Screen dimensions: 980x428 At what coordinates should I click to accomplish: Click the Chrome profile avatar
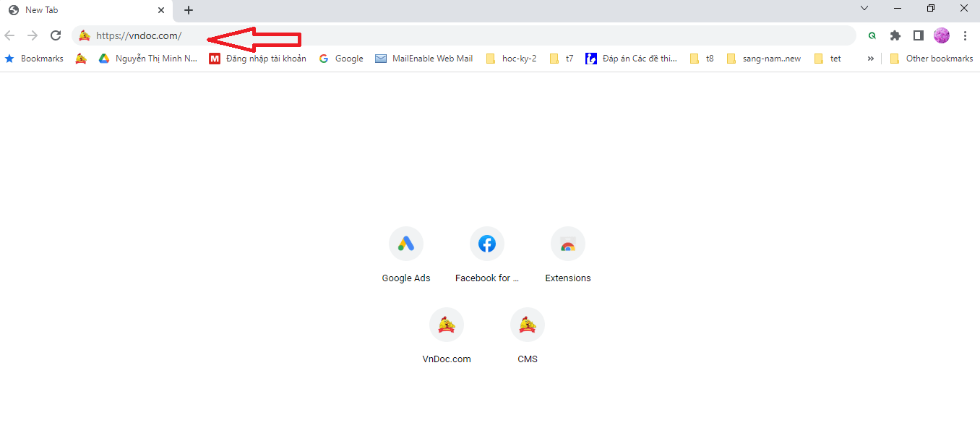click(x=941, y=35)
